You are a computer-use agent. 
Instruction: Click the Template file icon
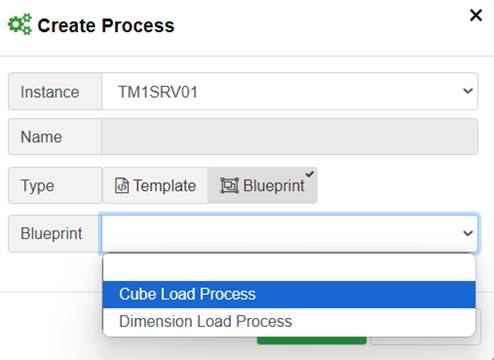click(x=122, y=186)
